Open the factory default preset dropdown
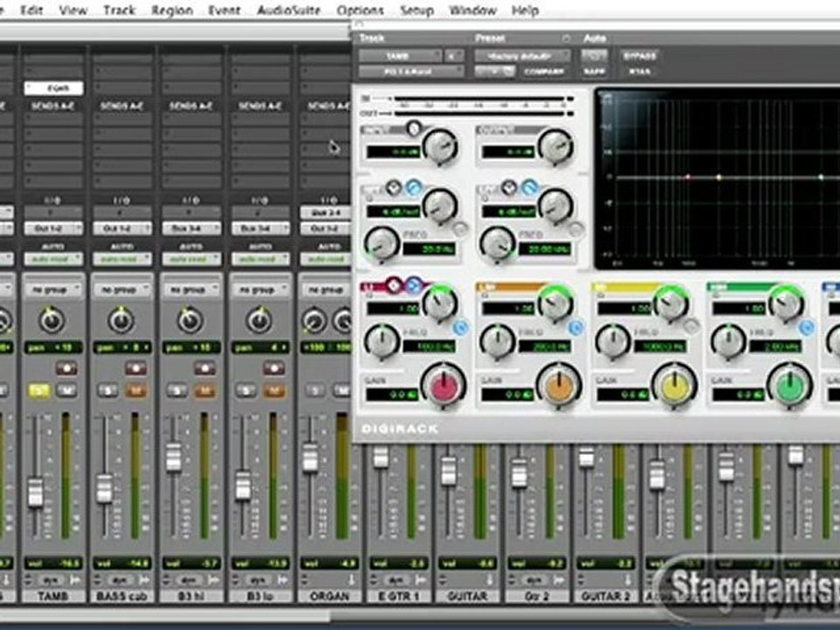840x630 pixels. [x=522, y=56]
